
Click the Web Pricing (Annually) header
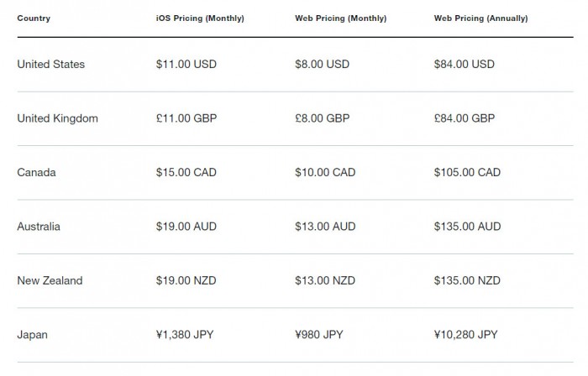click(480, 18)
